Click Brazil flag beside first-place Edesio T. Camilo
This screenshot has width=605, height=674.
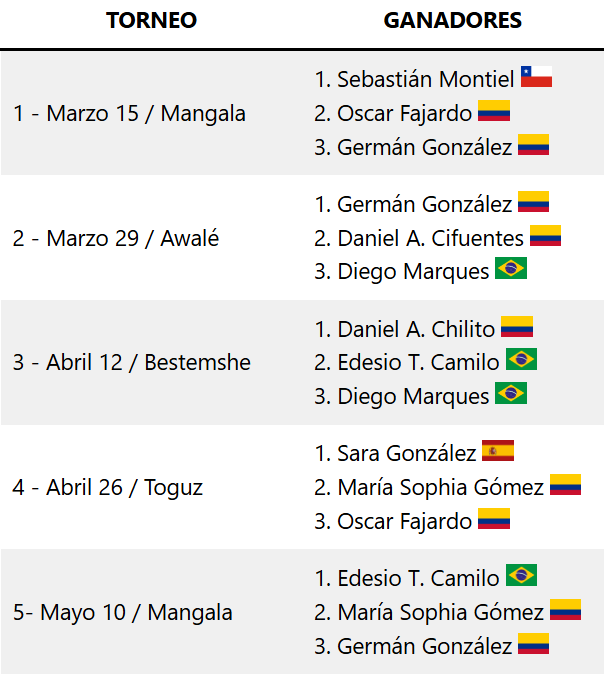521,575
